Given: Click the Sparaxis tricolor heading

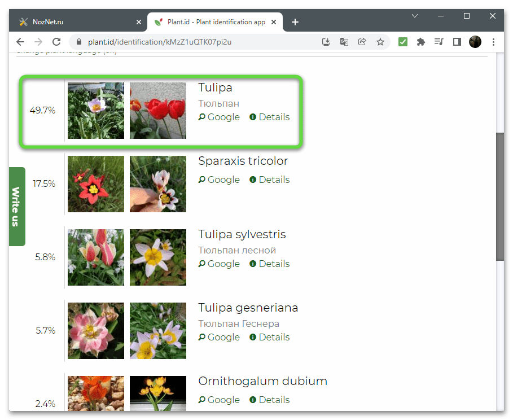Looking at the screenshot, I should tap(243, 161).
